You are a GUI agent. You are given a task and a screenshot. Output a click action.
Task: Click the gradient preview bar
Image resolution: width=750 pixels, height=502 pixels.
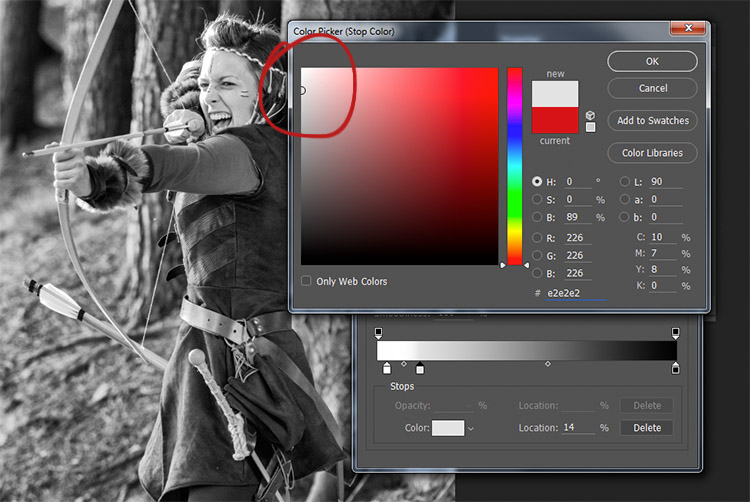pos(527,350)
